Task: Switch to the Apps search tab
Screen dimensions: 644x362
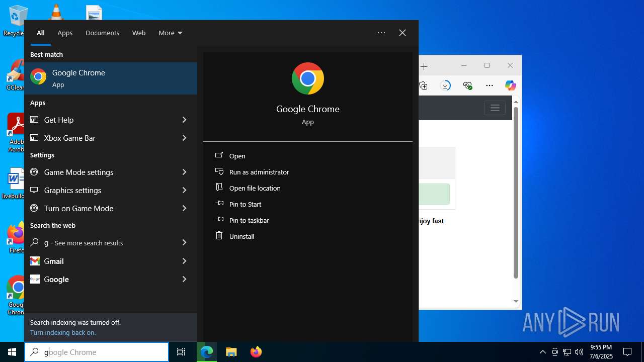Action: click(65, 33)
